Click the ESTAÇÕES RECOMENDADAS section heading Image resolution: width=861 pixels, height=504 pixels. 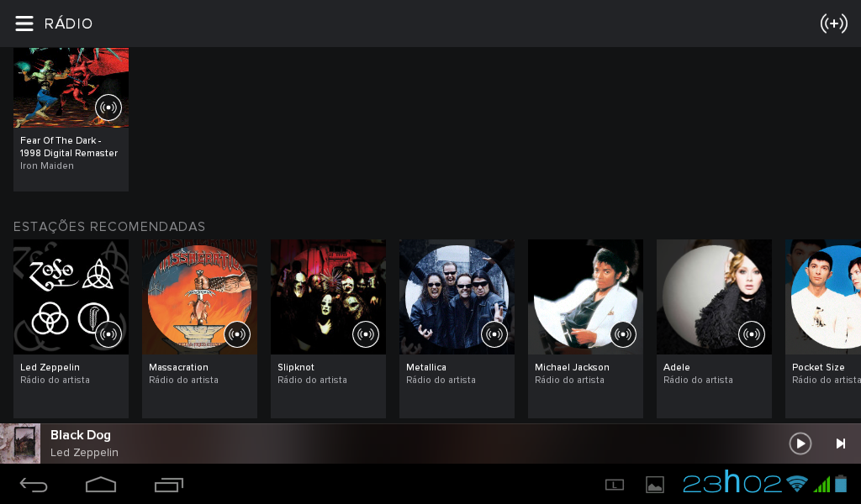[x=109, y=227]
